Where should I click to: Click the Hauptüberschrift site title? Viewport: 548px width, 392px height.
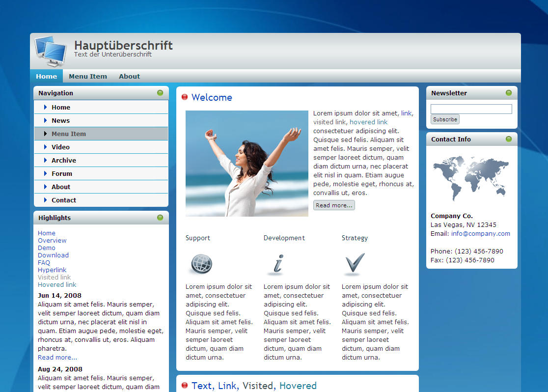pyautogui.click(x=123, y=45)
